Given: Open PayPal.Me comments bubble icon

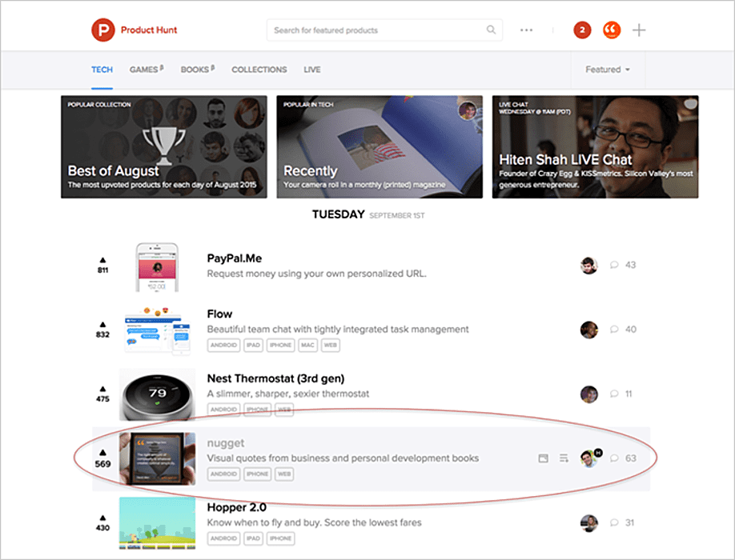Looking at the screenshot, I should click(x=614, y=265).
